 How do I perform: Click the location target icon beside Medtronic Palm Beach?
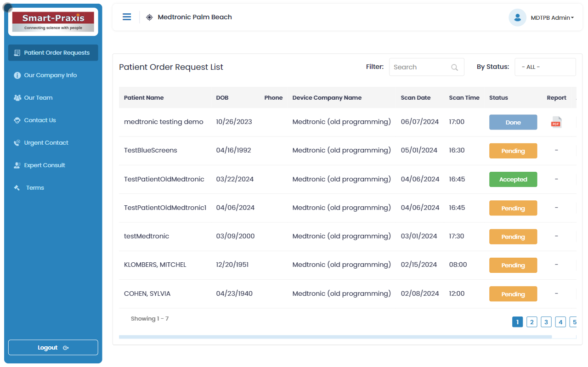(149, 17)
